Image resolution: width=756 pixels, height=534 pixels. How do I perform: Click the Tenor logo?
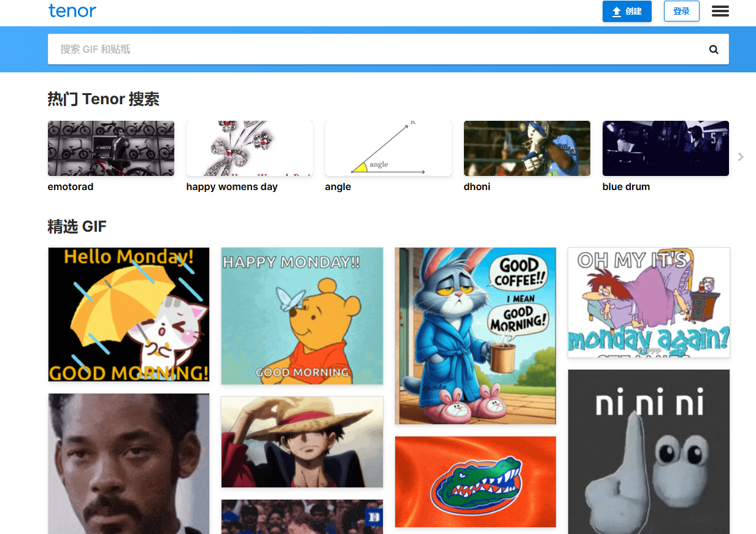pyautogui.click(x=72, y=11)
